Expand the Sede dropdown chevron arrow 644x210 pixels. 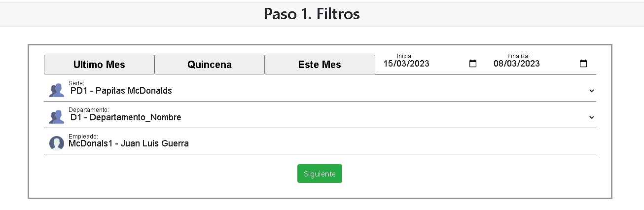pos(592,91)
